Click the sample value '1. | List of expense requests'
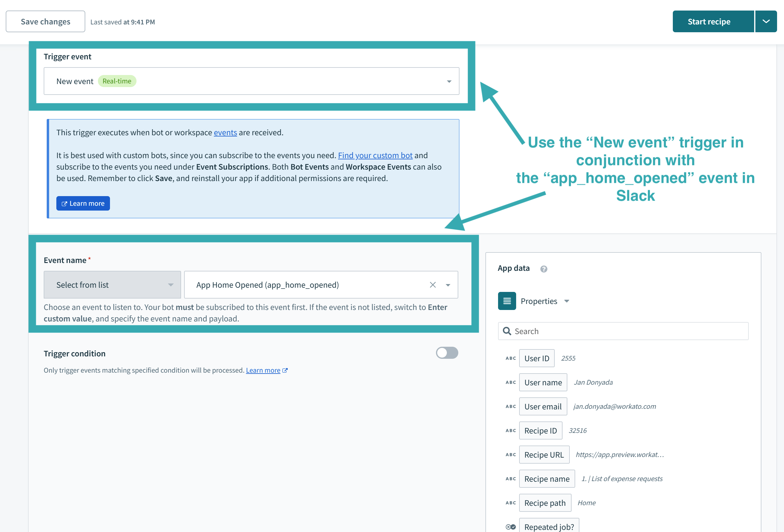784x532 pixels. tap(622, 479)
